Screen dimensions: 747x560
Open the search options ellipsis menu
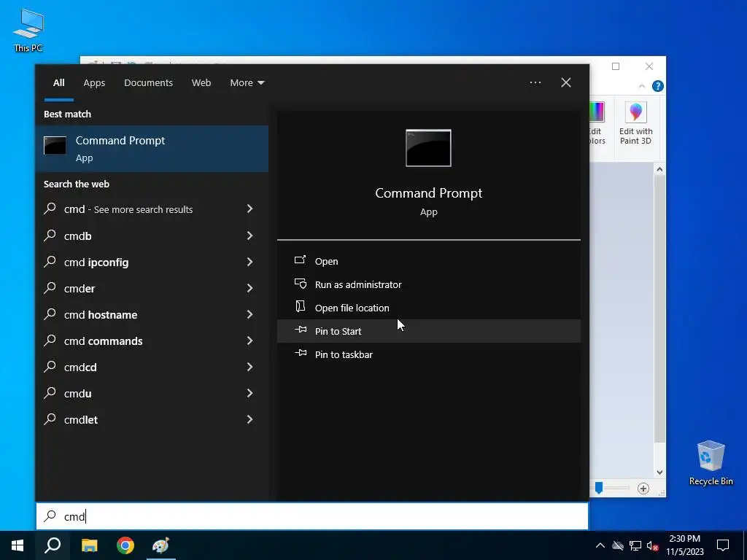[x=535, y=82]
